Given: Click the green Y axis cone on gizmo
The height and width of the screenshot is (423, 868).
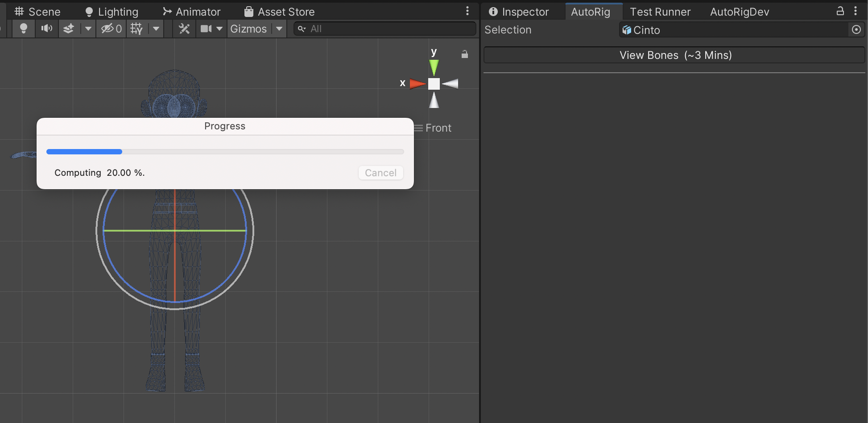Looking at the screenshot, I should (x=434, y=67).
